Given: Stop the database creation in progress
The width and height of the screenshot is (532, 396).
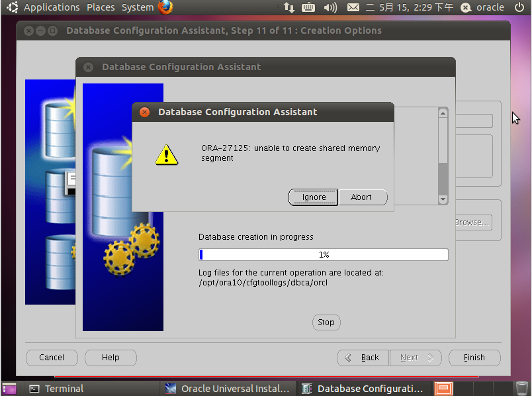Looking at the screenshot, I should point(326,322).
